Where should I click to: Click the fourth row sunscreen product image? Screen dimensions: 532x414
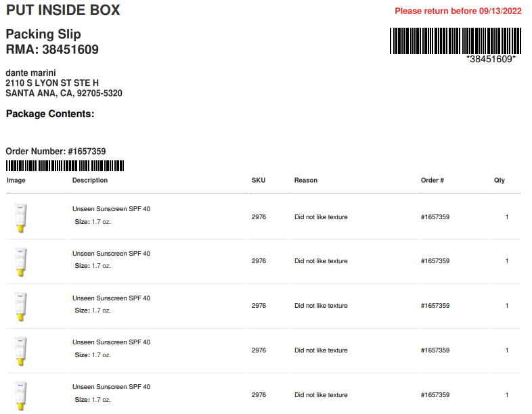click(21, 351)
